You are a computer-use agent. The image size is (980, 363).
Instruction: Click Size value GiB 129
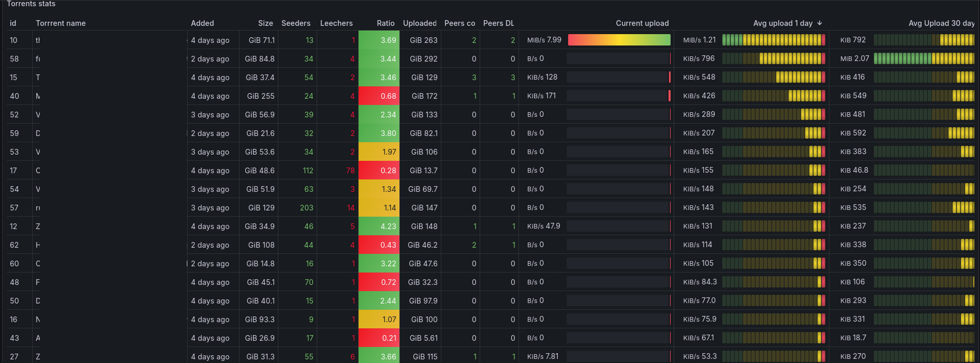pos(261,208)
